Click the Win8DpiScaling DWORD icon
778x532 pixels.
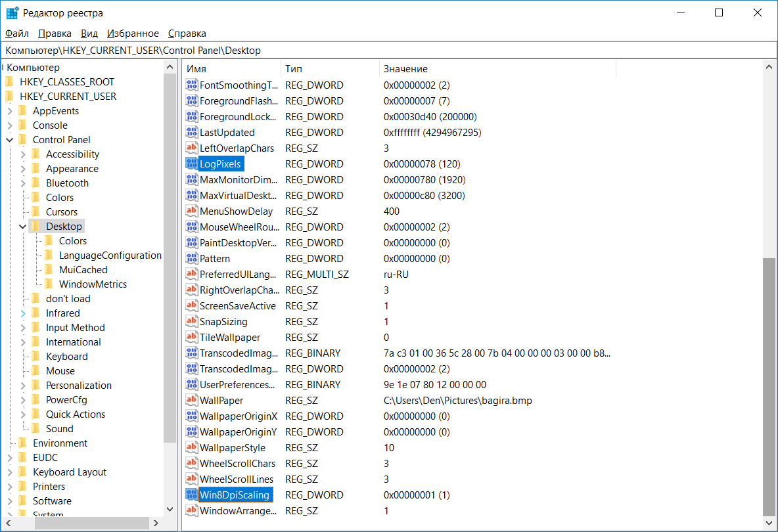coord(191,495)
